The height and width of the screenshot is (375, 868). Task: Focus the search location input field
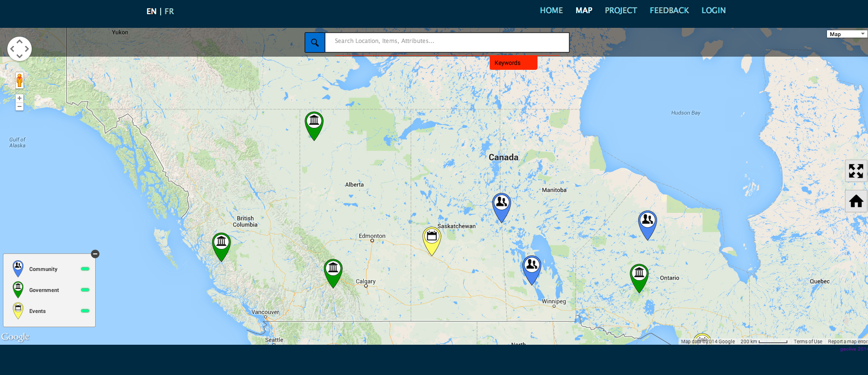click(x=447, y=42)
